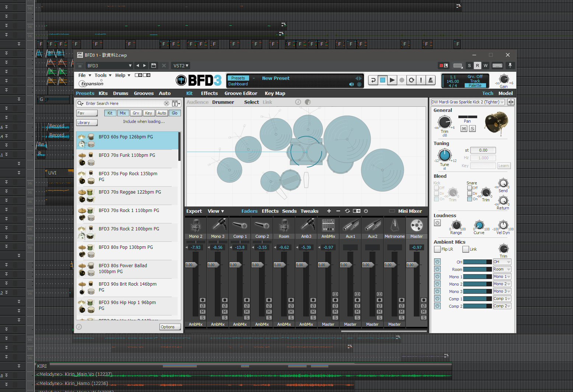The height and width of the screenshot is (392, 573).
Task: Switch mixer to Effects view
Action: [x=270, y=211]
